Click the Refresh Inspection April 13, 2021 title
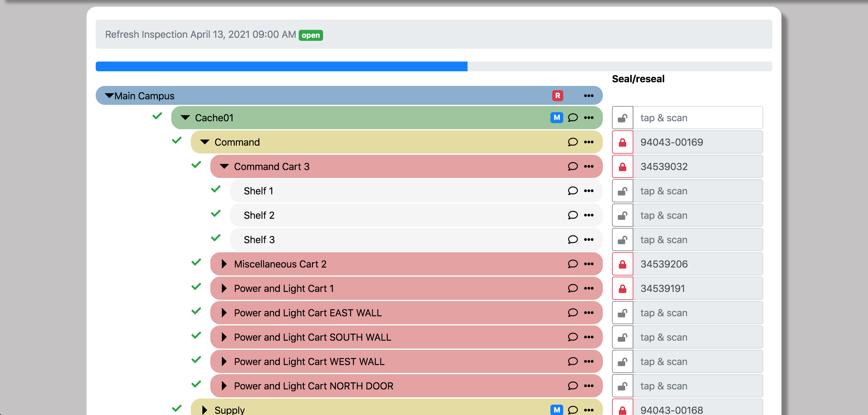 201,34
